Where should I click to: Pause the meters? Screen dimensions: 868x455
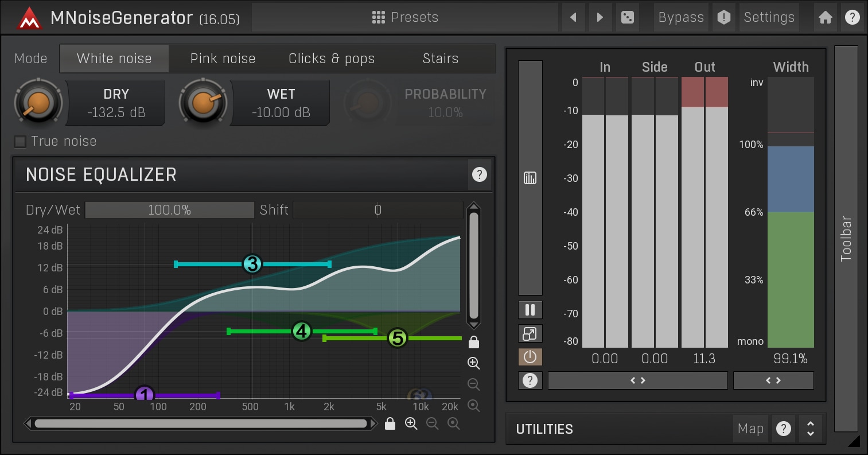(x=530, y=310)
